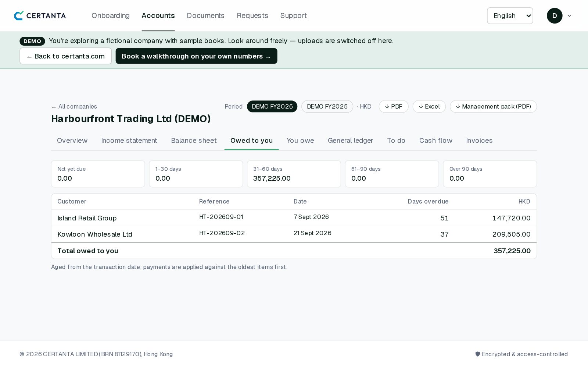Open the Cash flow tab
This screenshot has height=368, width=588.
tap(436, 141)
